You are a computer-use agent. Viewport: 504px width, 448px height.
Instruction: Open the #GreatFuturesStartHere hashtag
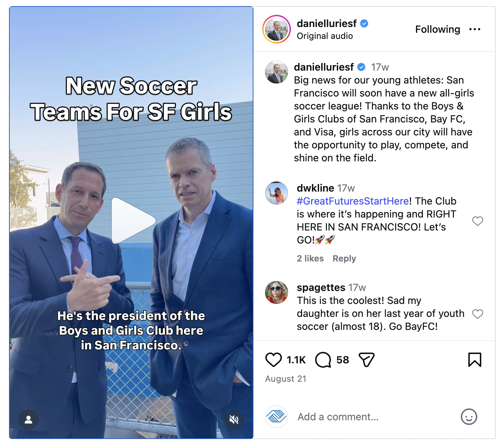(x=353, y=201)
